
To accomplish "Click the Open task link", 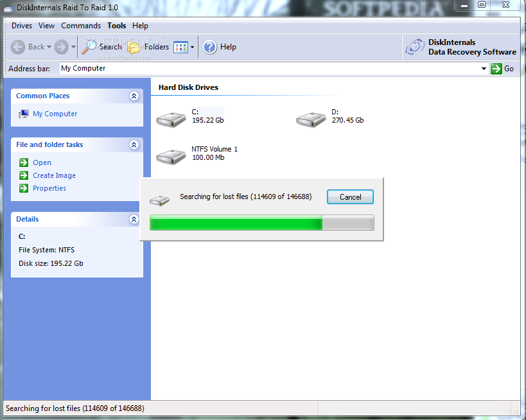I will pyautogui.click(x=42, y=162).
